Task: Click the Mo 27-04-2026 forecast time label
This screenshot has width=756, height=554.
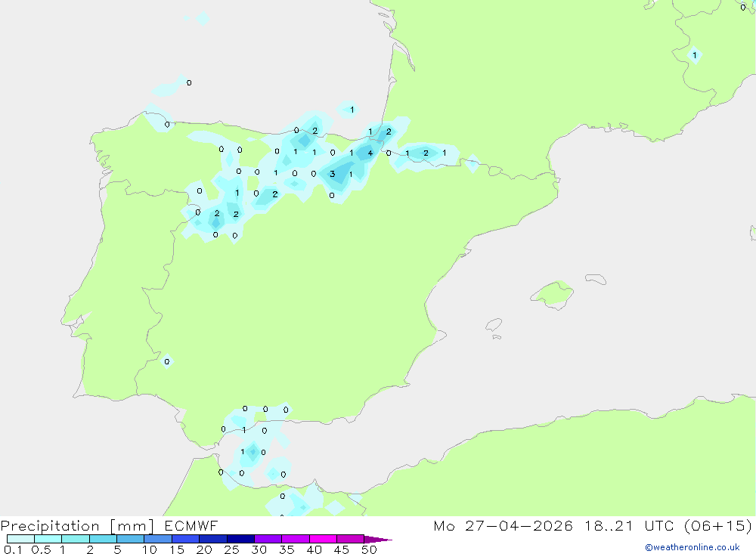Action: 593,525
